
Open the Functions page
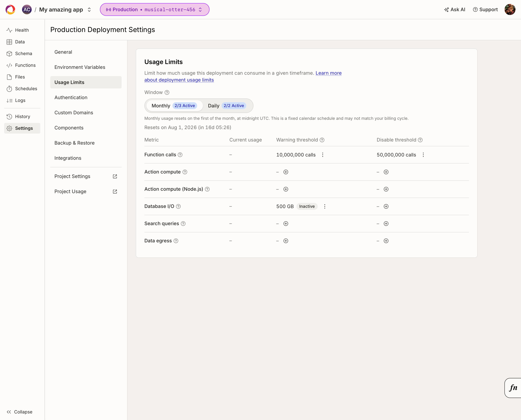(x=22, y=65)
